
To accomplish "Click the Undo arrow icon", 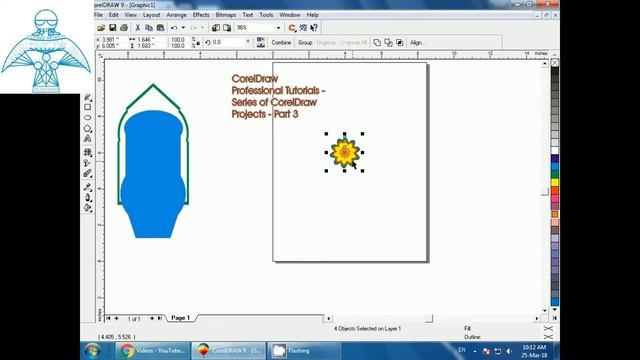I will tap(174, 28).
